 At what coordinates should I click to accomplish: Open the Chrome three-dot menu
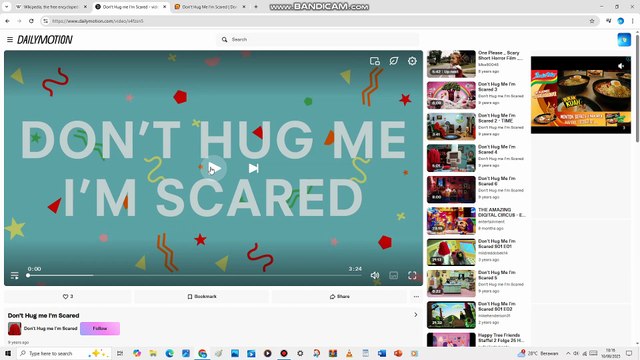(633, 21)
